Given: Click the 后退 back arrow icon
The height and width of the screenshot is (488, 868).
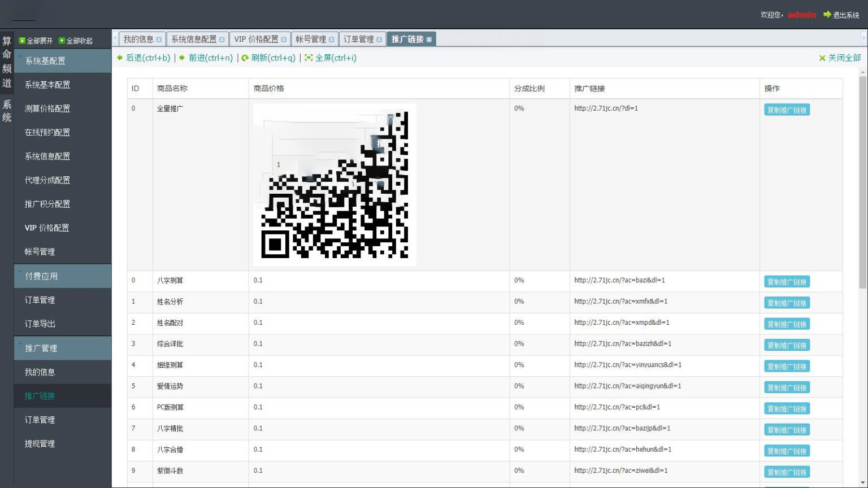Looking at the screenshot, I should point(120,58).
